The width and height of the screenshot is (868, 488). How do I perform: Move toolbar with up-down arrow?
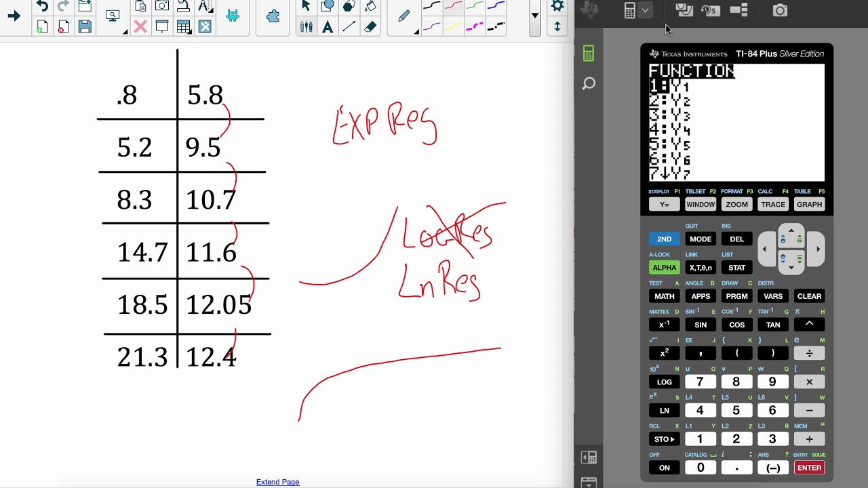[557, 27]
